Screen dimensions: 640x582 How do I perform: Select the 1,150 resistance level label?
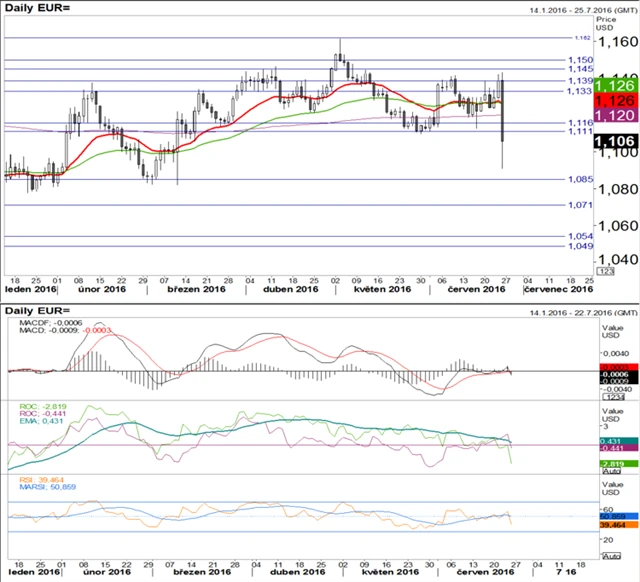click(x=580, y=60)
